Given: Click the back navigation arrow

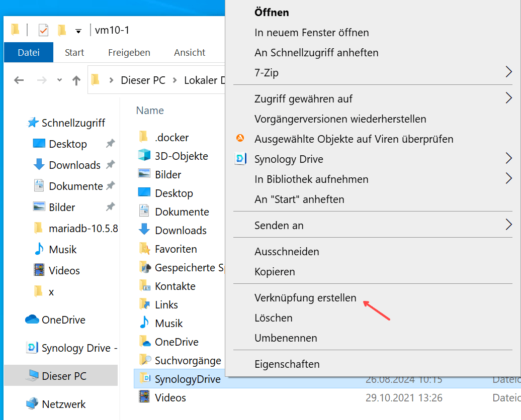Looking at the screenshot, I should point(19,80).
